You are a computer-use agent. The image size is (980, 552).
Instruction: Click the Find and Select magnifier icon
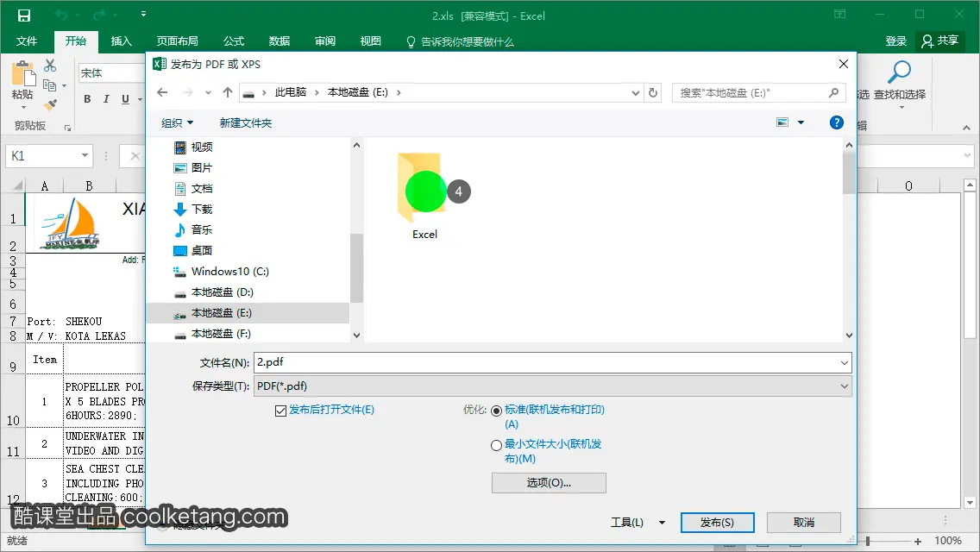(x=900, y=72)
